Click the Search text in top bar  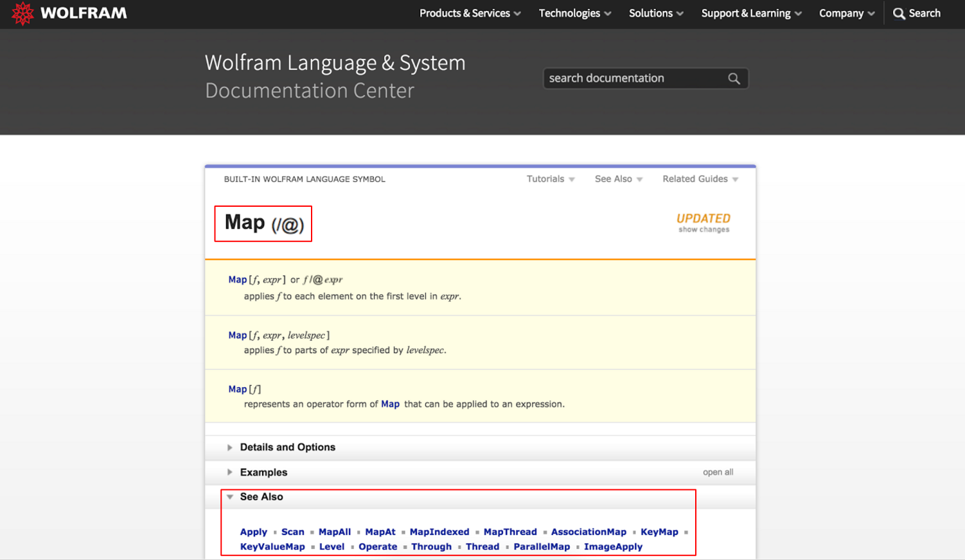tap(925, 13)
